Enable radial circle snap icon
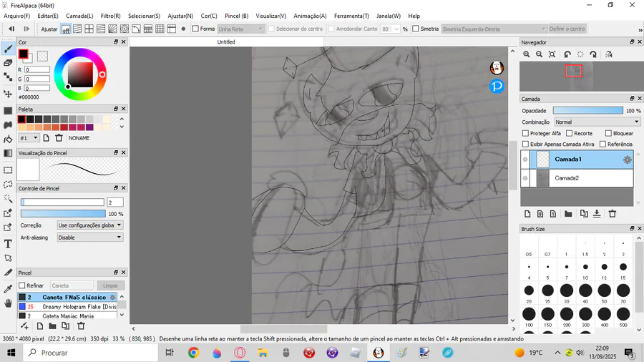Viewport: 644px width, 362px height. (124, 29)
